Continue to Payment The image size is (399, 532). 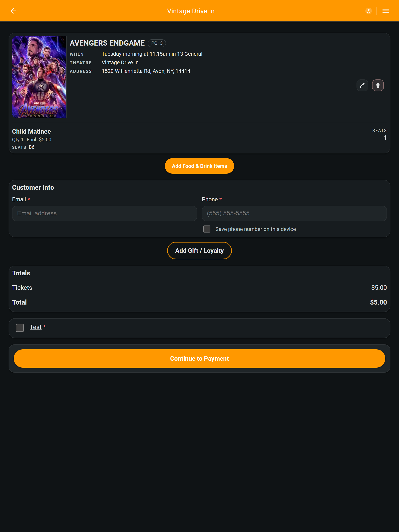[199, 358]
